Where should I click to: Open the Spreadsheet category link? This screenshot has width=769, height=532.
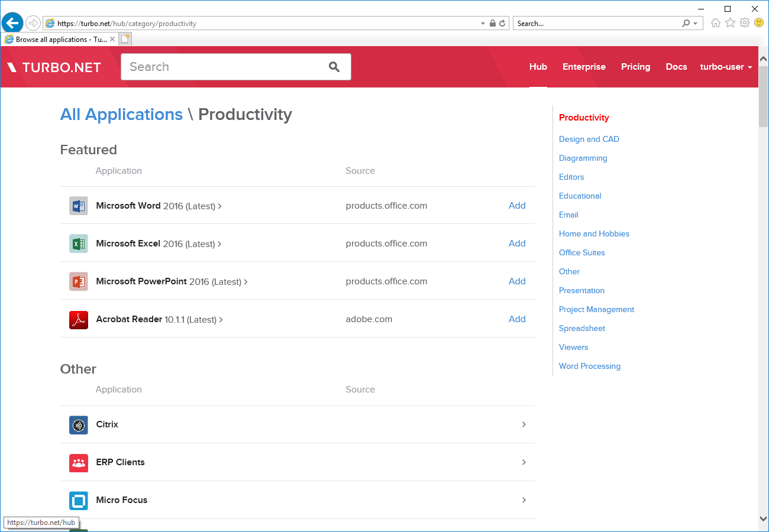tap(581, 328)
